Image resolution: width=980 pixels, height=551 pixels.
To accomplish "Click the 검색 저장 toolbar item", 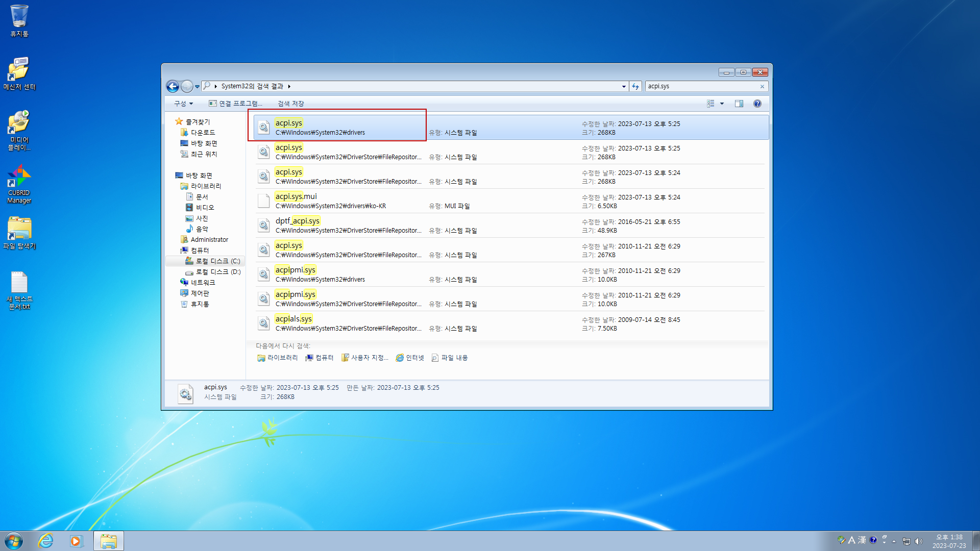I will pos(290,104).
